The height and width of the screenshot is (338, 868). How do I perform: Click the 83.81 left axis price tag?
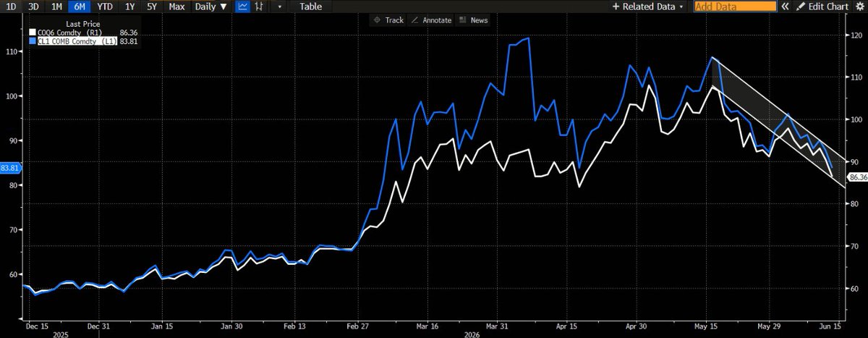(x=10, y=167)
